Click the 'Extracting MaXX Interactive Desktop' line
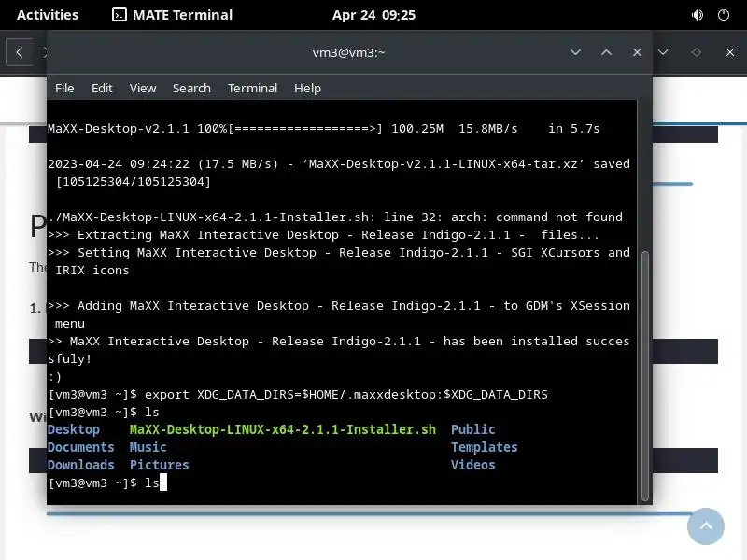The height and width of the screenshot is (560, 747). (x=323, y=235)
